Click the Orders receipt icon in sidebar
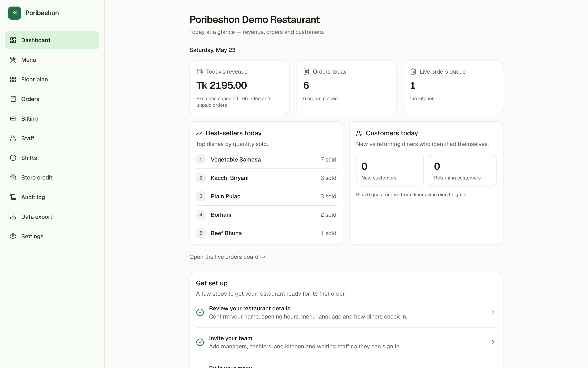Image resolution: width=588 pixels, height=368 pixels. tap(13, 99)
